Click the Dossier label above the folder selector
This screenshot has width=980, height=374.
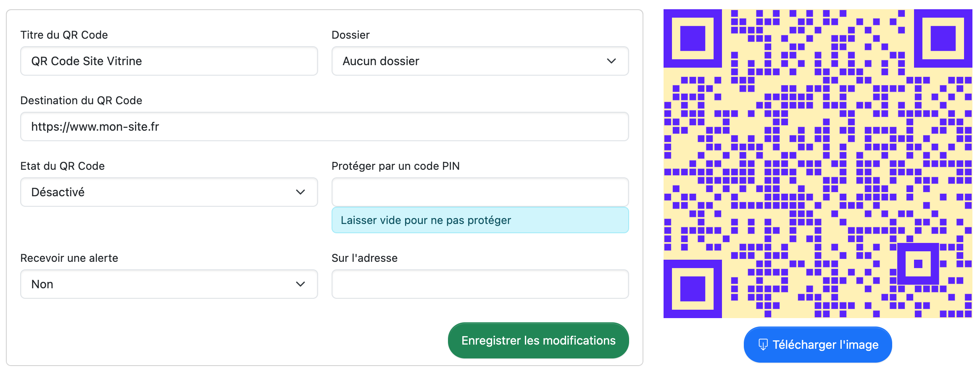[x=350, y=35]
